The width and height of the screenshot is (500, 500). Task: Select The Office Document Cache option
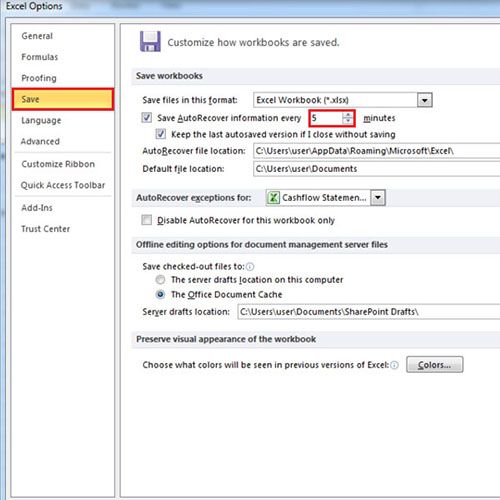[x=160, y=294]
